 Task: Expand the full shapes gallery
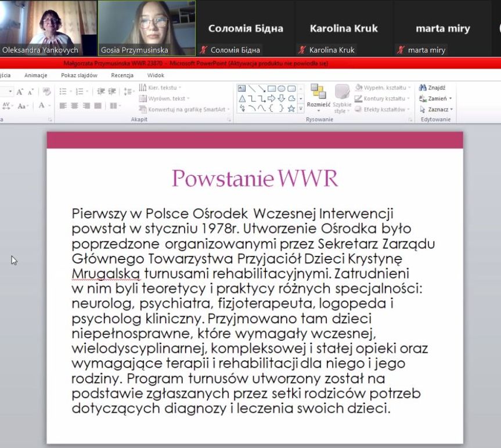(x=301, y=109)
